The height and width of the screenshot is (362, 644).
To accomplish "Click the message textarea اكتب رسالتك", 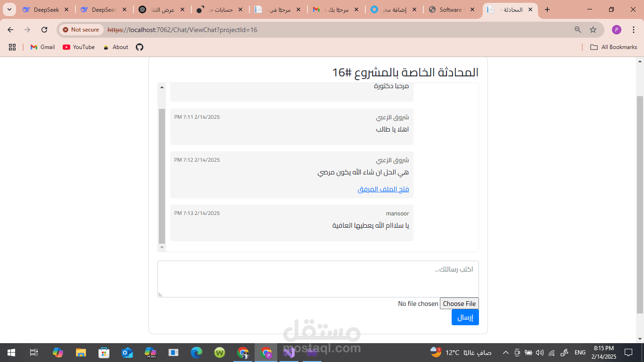I will [318, 279].
